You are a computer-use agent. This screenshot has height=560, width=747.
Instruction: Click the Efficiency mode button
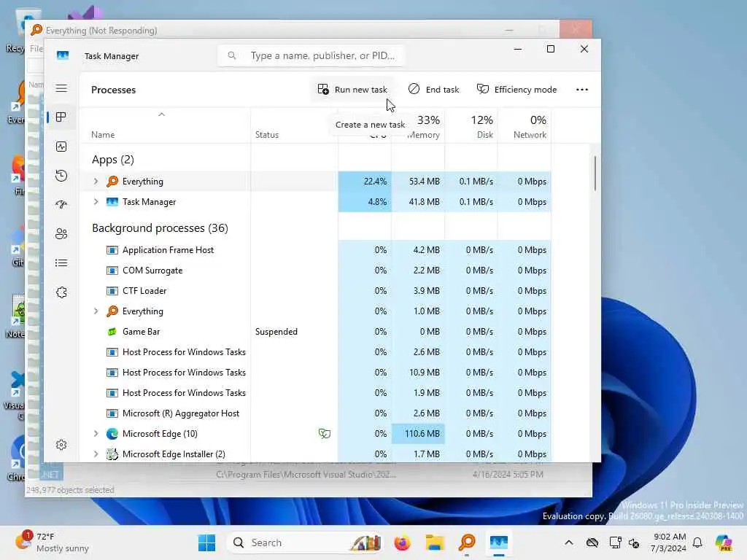[517, 90]
